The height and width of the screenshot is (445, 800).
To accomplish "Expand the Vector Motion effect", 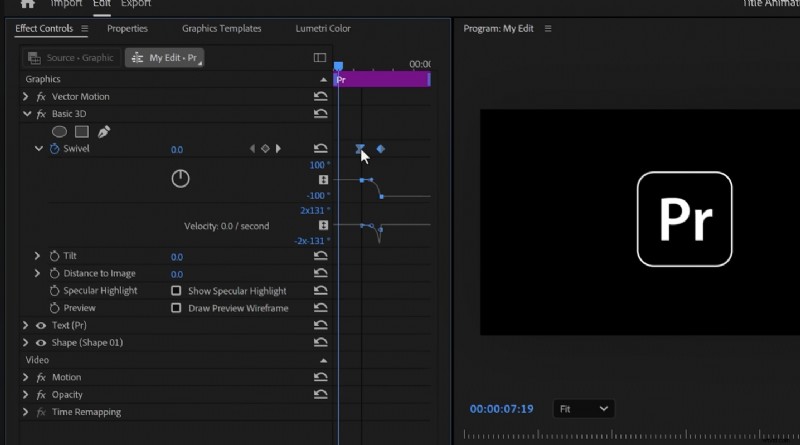I will click(25, 96).
